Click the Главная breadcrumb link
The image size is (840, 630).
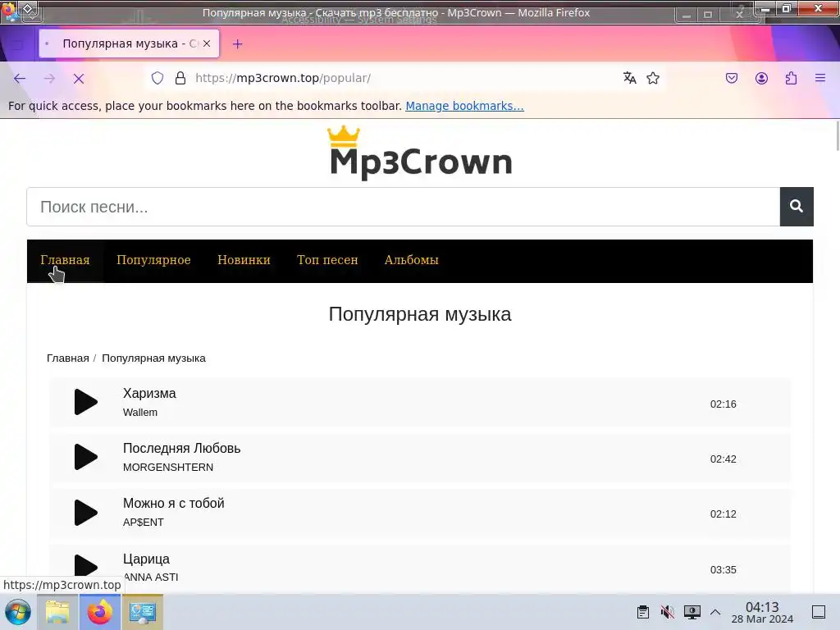coord(67,358)
